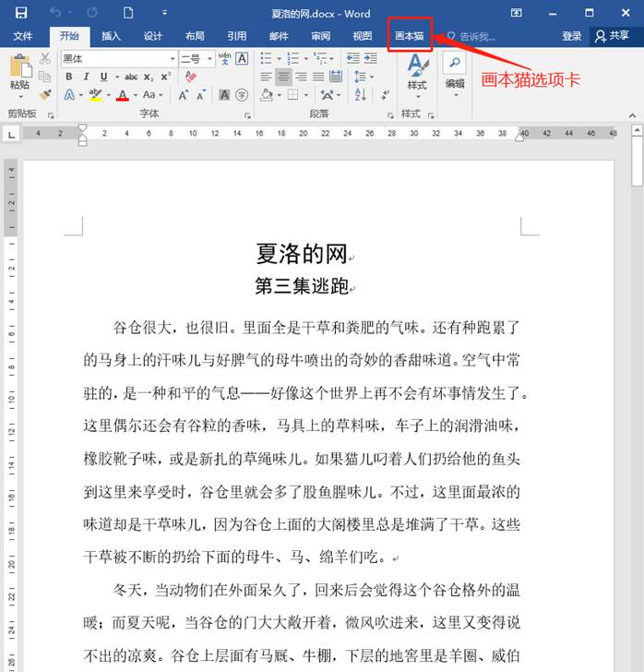Open the 画本猫 tab

[x=410, y=36]
